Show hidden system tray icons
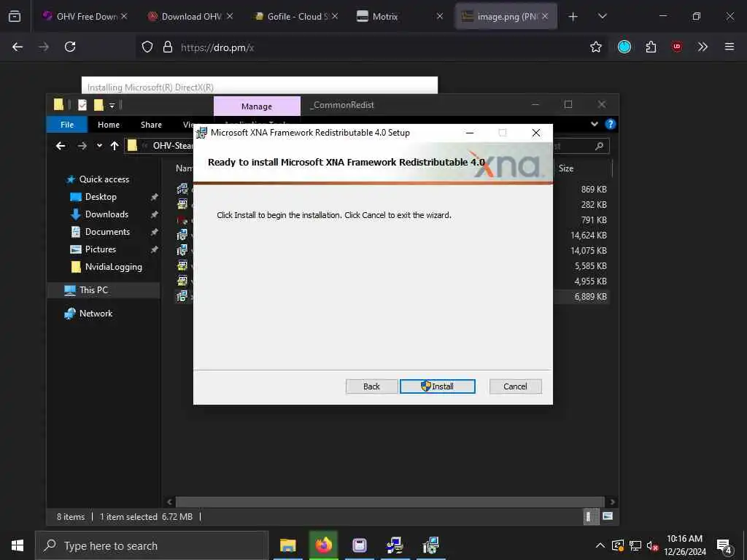747x560 pixels. (600, 545)
